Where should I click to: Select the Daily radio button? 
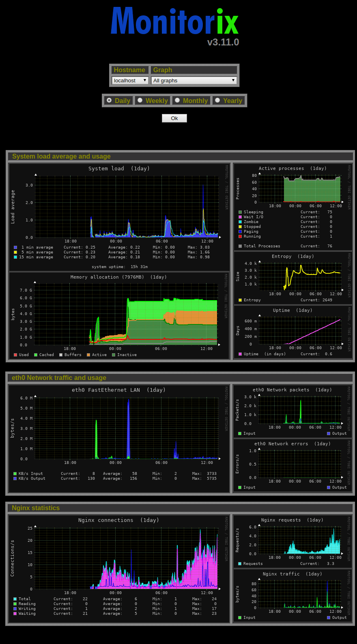(109, 100)
